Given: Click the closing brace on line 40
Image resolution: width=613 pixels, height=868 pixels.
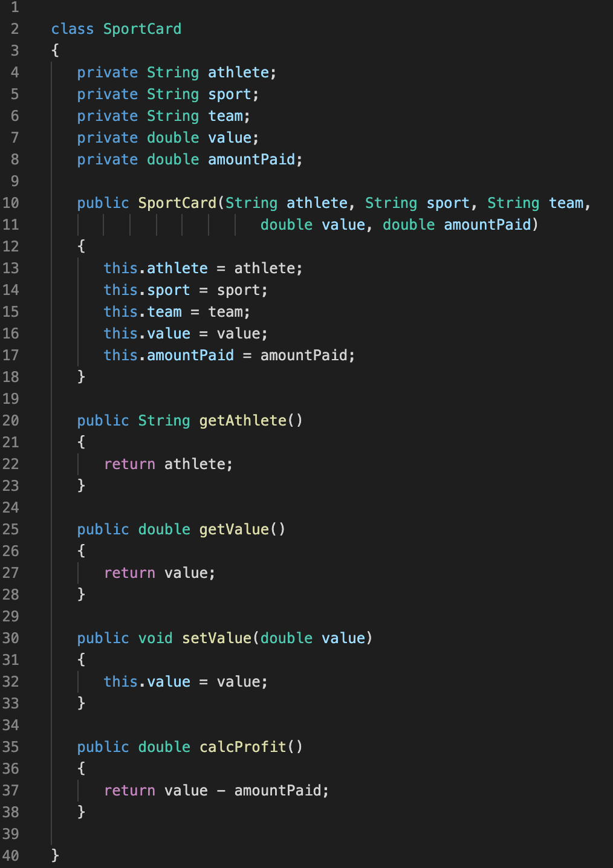Looking at the screenshot, I should (56, 855).
